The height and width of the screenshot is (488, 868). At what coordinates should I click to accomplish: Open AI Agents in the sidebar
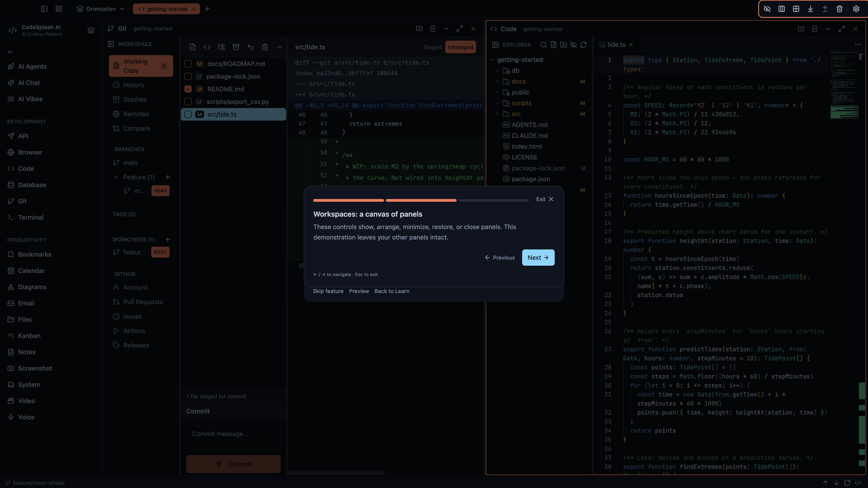click(x=32, y=66)
